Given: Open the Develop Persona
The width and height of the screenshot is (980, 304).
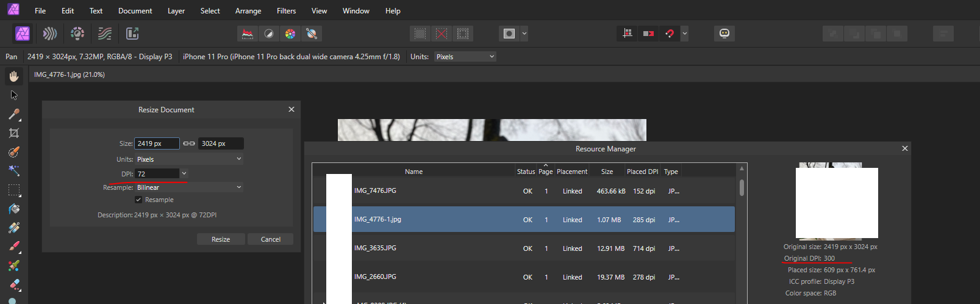Looking at the screenshot, I should tap(77, 34).
